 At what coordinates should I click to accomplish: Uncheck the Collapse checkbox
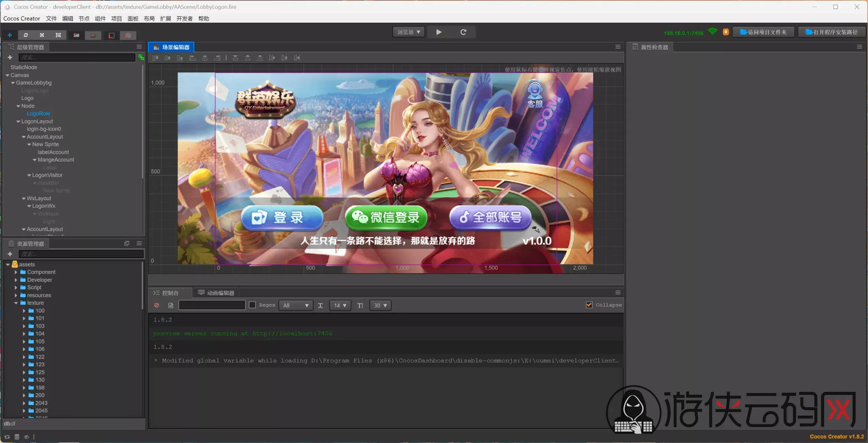point(589,305)
